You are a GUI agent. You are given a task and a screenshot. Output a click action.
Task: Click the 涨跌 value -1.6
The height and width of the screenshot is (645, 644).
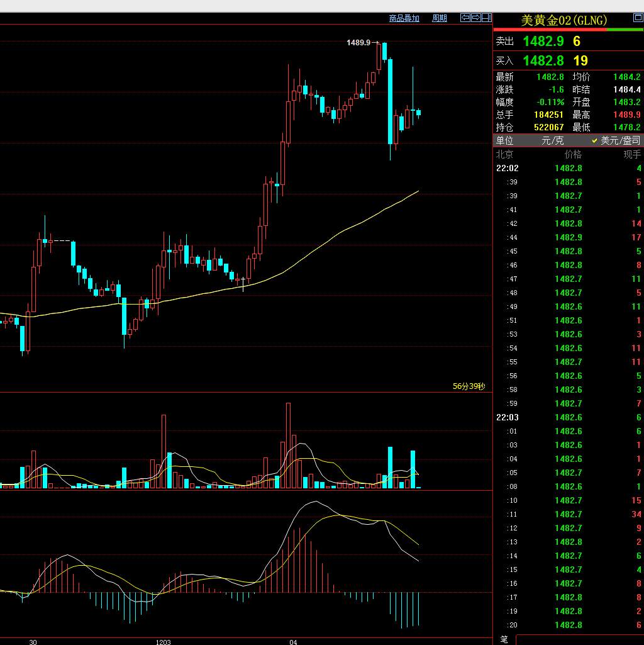(x=556, y=89)
